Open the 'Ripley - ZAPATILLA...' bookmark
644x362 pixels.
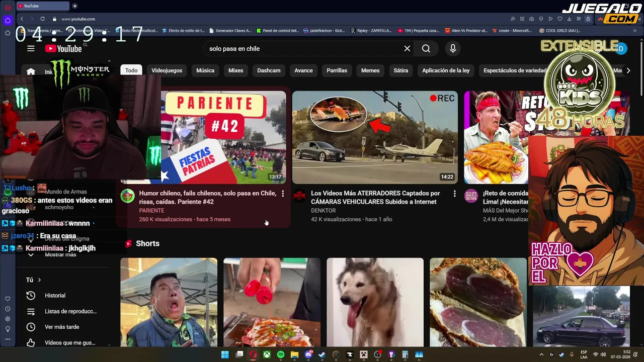coord(371,31)
